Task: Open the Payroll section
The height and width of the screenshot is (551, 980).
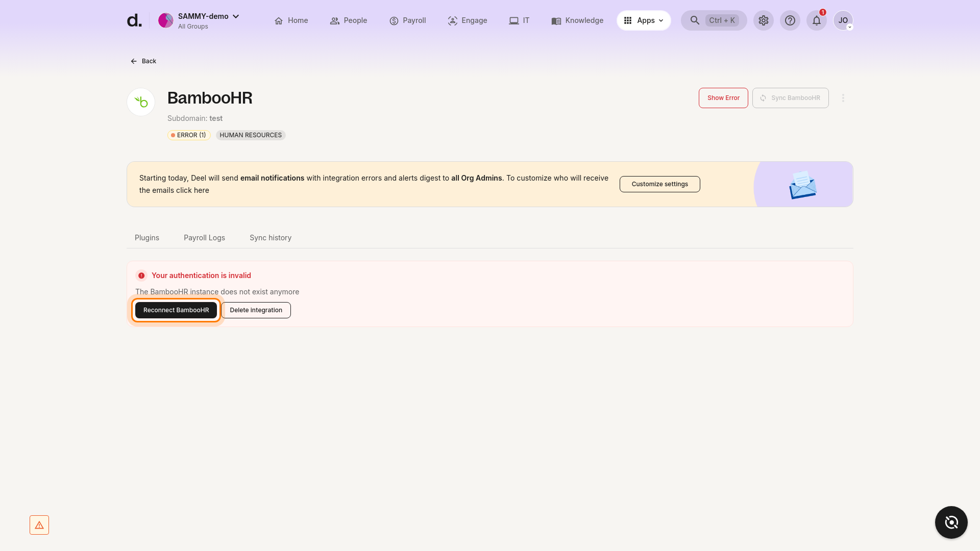Action: tap(407, 20)
